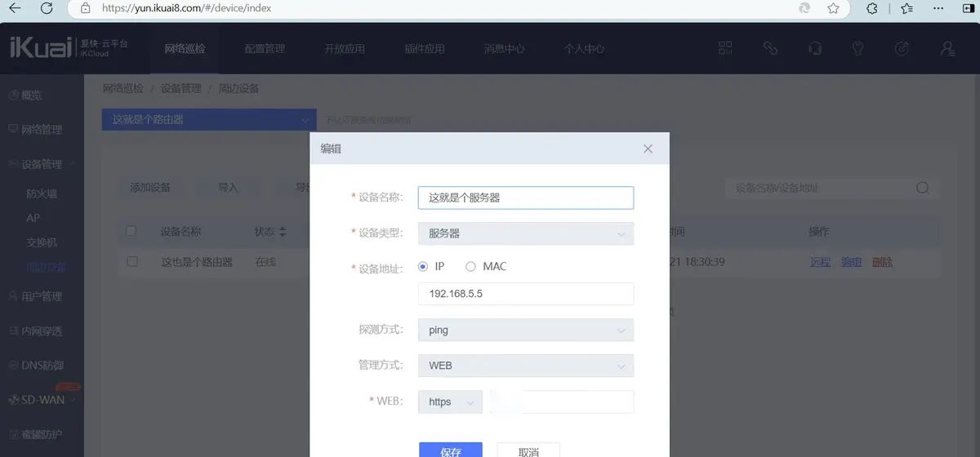Open 周边设备 sidebar item
Viewport: 980px width, 457px height.
point(47,267)
